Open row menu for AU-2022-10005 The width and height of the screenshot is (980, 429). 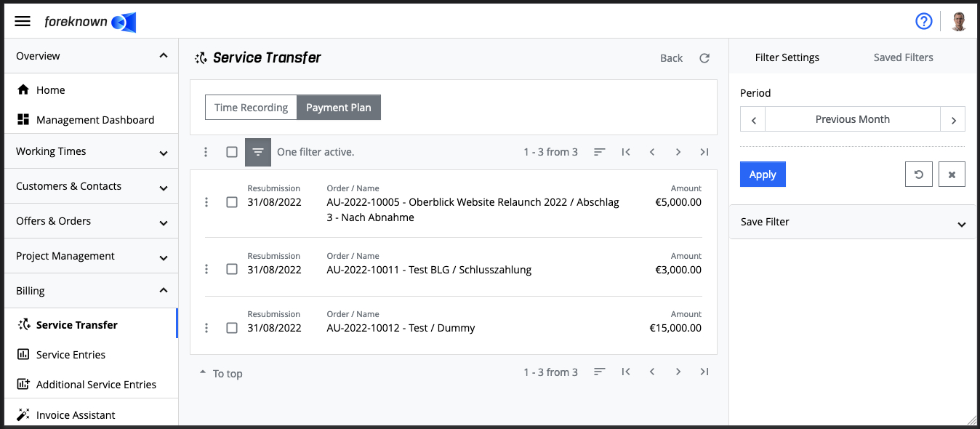pos(206,202)
